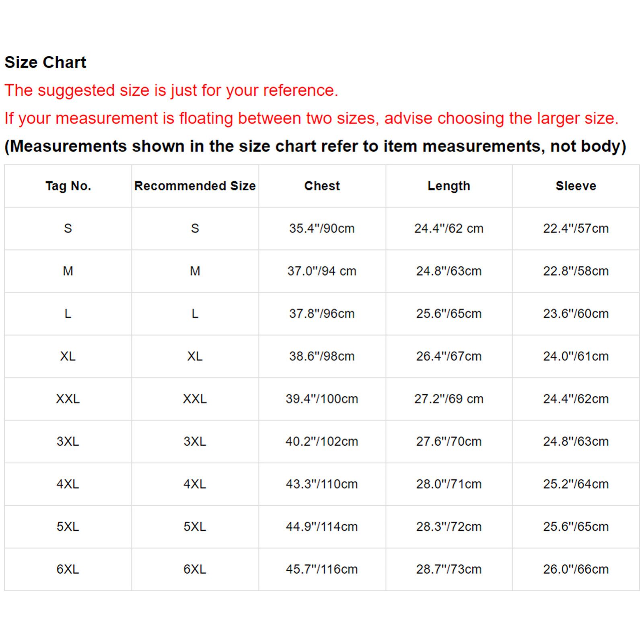
Task: Click XXL in the Recommended Size column
Action: 195,399
